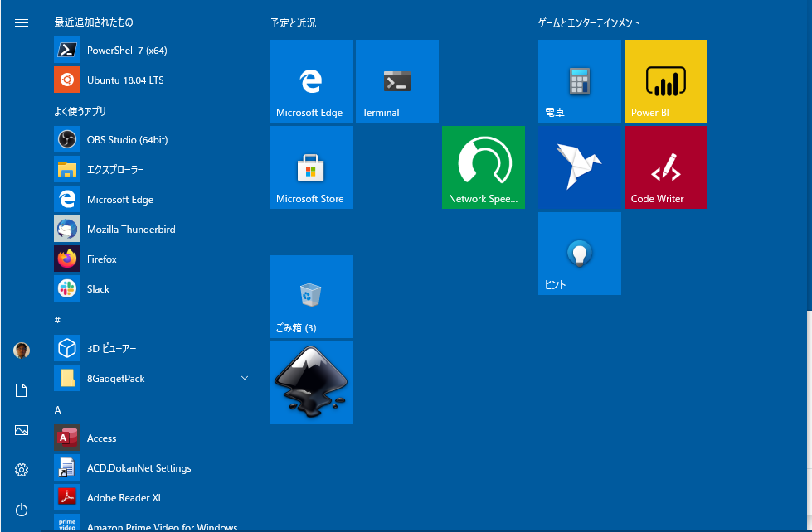Screen dimensions: 812x532
Task: Open the Network Speed Test tile
Action: pyautogui.click(x=484, y=167)
